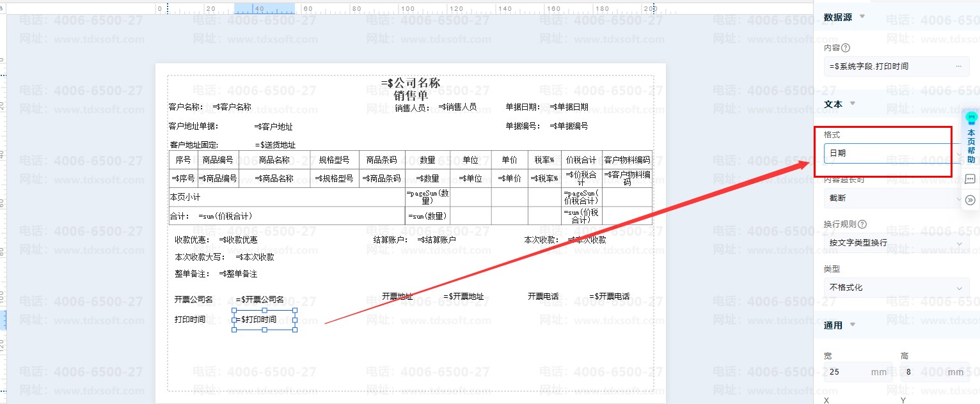980x404 pixels.
Task: Select the 销售单 title text
Action: pos(411,96)
